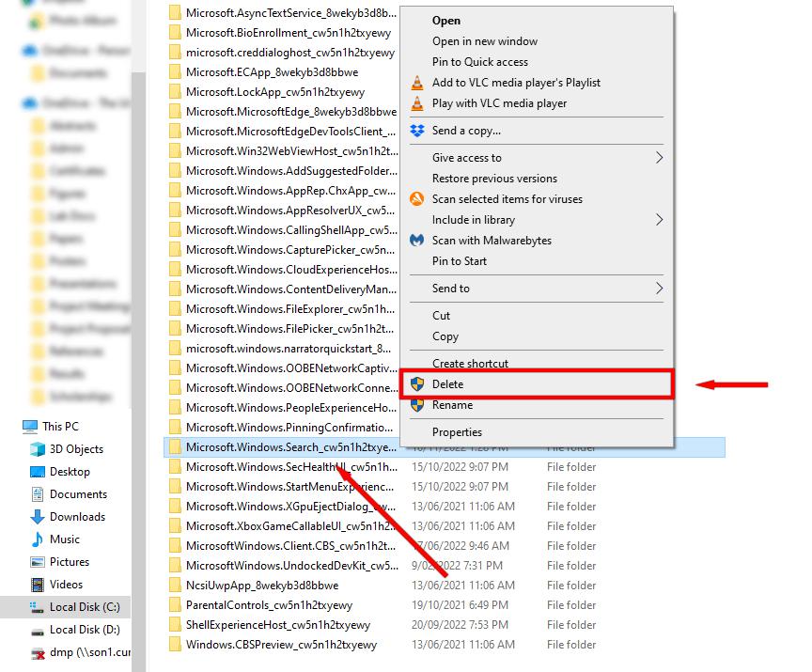Click Pictures icon in navigation pane
This screenshot has width=812, height=672.
[x=38, y=562]
